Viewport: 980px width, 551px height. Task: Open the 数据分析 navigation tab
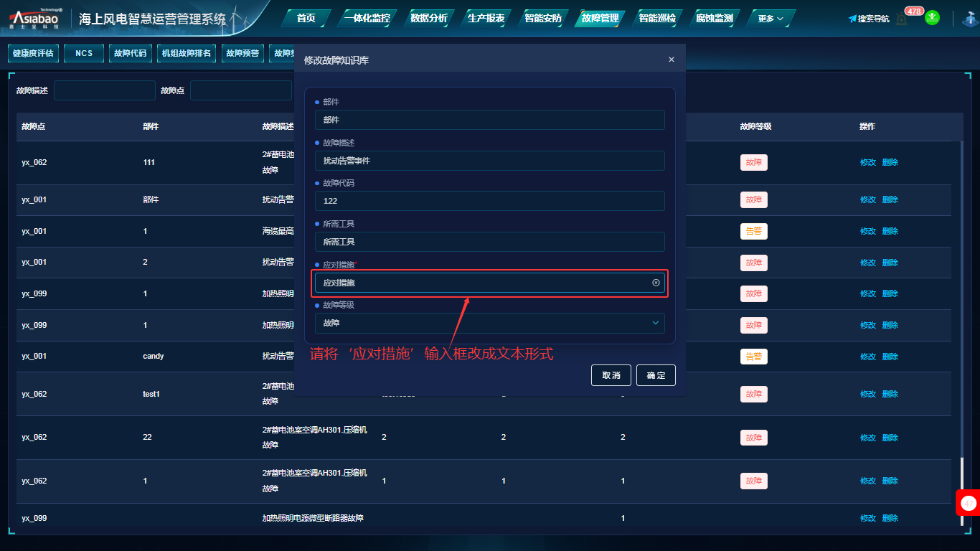(x=429, y=19)
